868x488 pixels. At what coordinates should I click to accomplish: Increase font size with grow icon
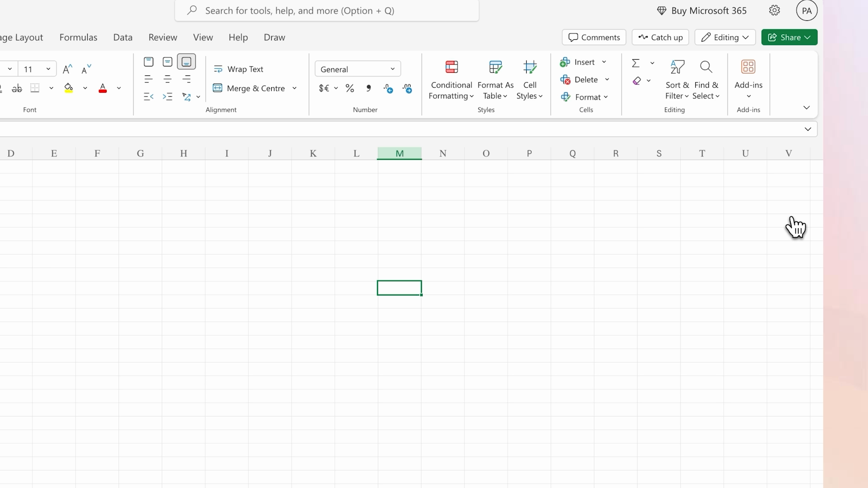(x=67, y=69)
